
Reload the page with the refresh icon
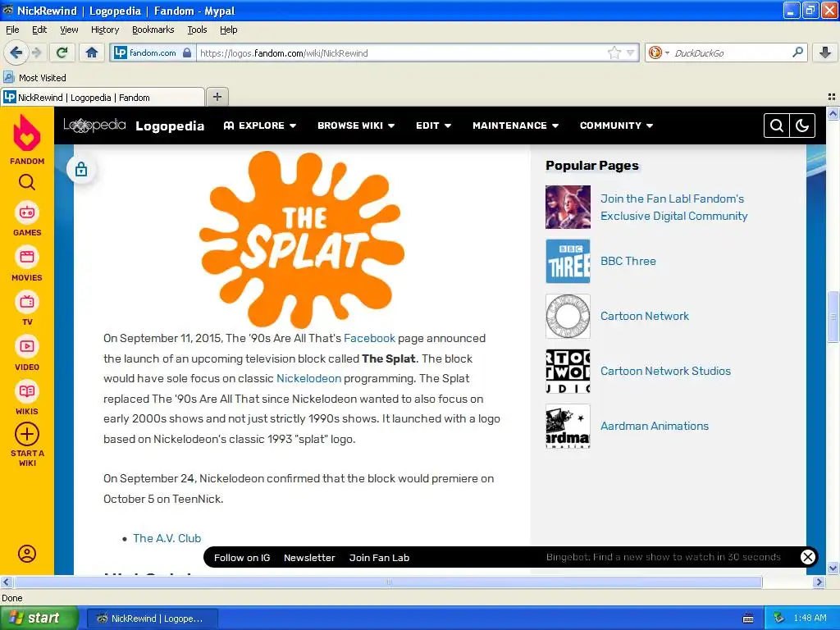(x=62, y=52)
